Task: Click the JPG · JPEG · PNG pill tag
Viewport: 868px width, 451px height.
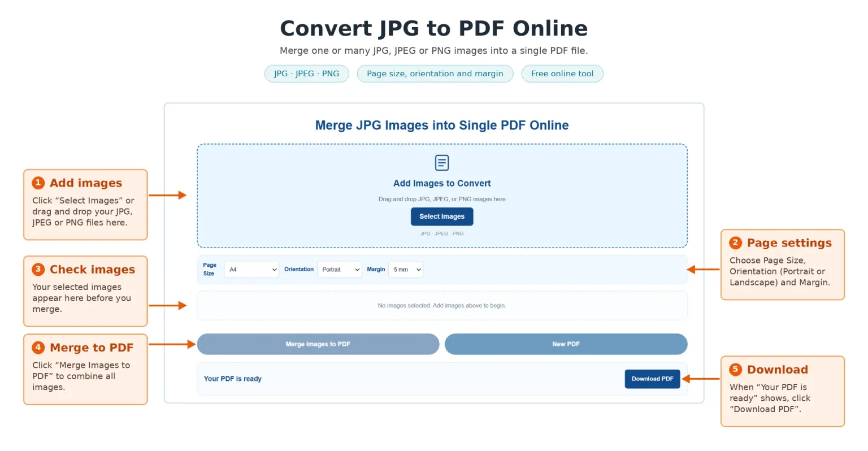Action: [x=307, y=73]
